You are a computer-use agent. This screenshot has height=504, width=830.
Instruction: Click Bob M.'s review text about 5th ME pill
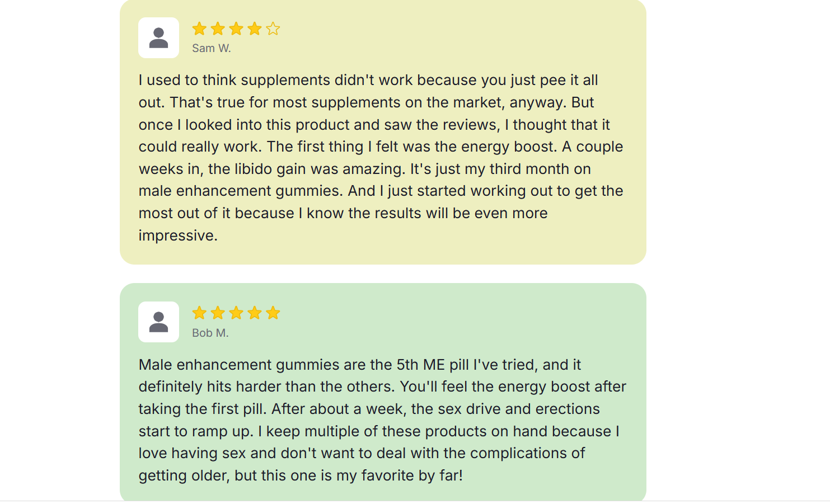[382, 420]
